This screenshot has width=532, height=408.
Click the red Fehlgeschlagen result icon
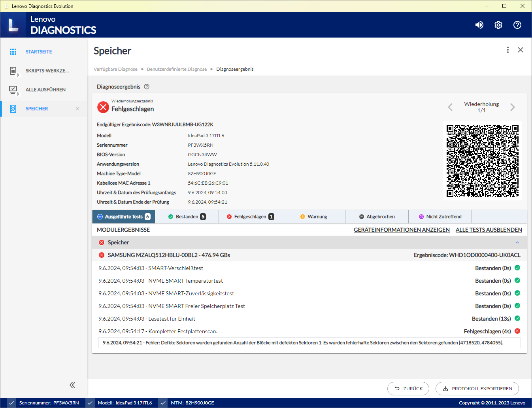point(103,107)
